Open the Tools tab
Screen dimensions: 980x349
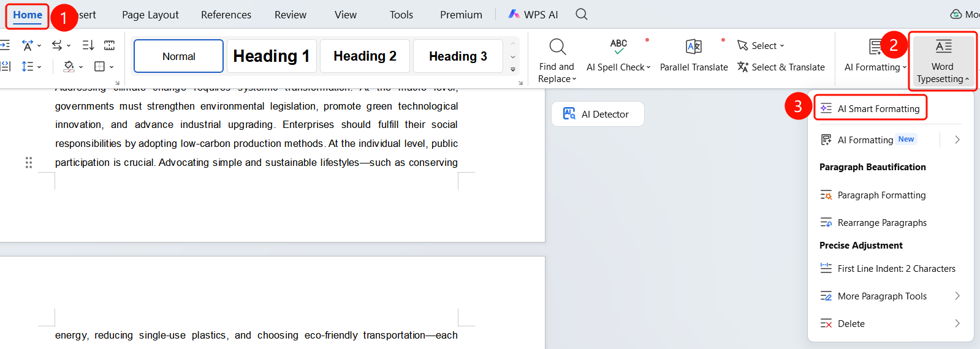[x=401, y=15]
